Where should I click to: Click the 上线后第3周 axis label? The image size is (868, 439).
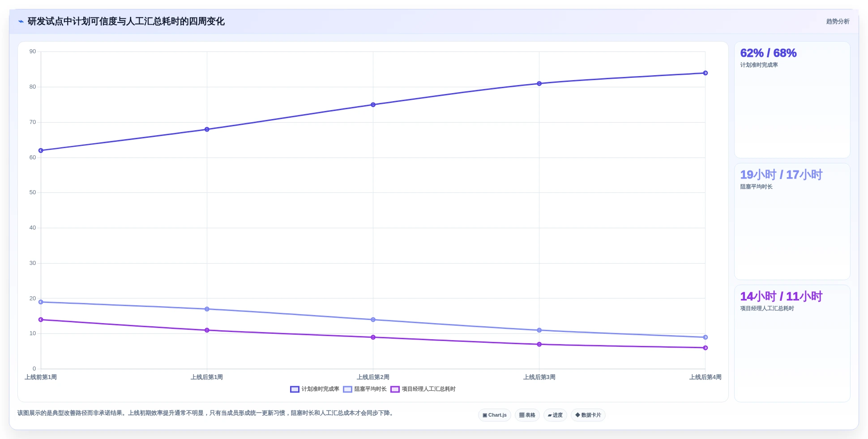pyautogui.click(x=539, y=377)
